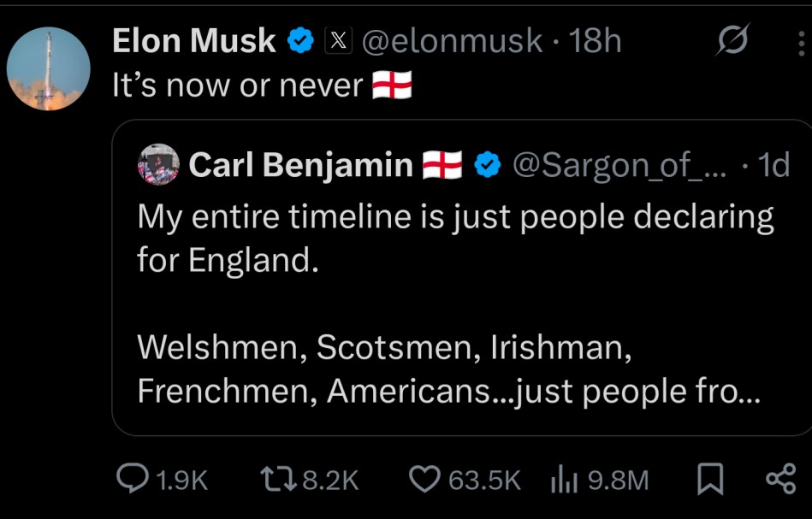Screen dimensions: 812x519
Task: Open the @elonmusk handle link
Action: [x=453, y=40]
